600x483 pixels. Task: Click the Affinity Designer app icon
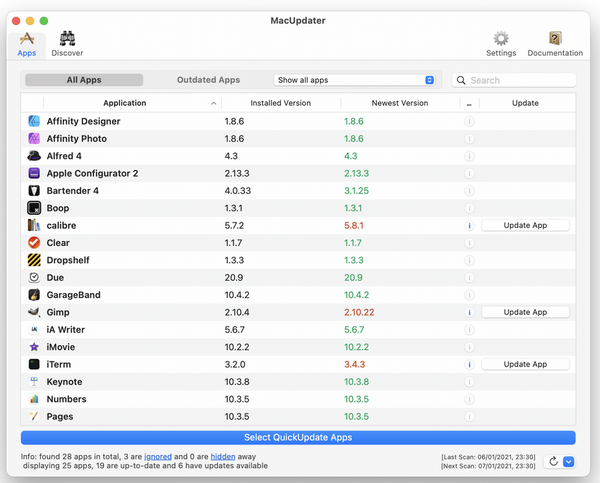[34, 121]
